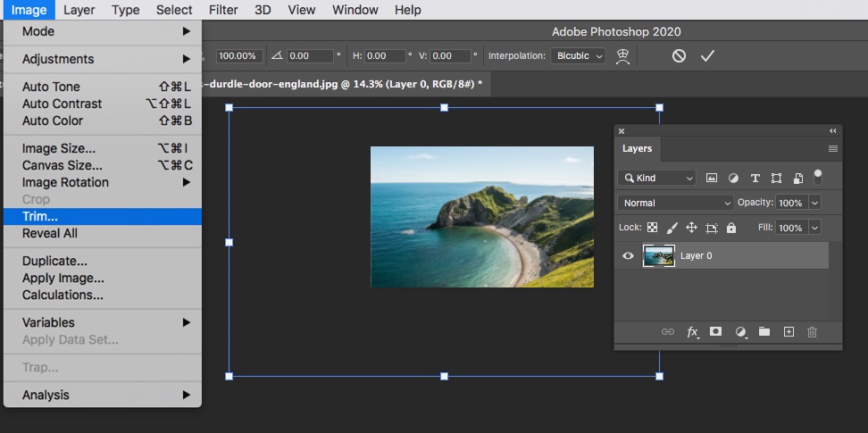
Task: Add a new adjustment layer
Action: pos(740,331)
